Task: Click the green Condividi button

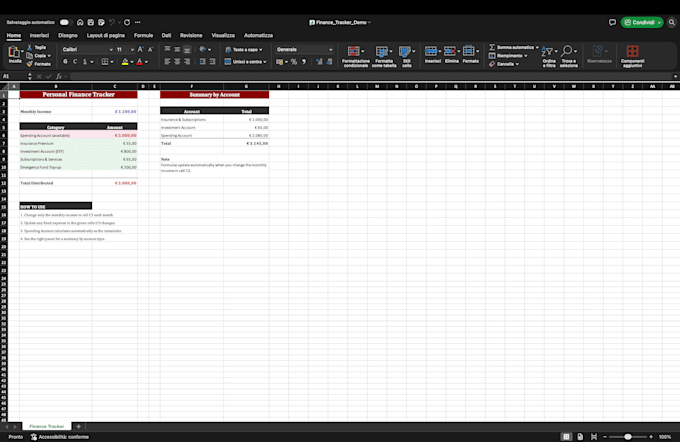Action: point(642,22)
